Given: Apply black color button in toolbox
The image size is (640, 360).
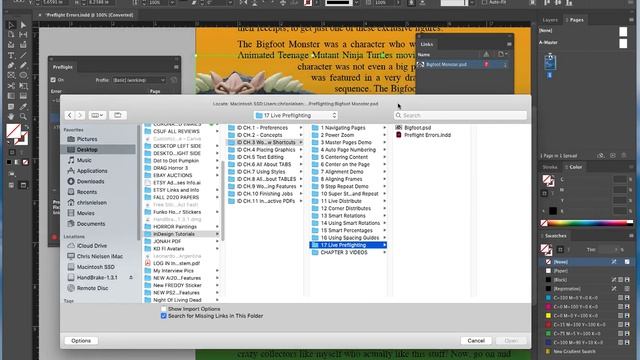Looking at the screenshot, I should point(9,162).
